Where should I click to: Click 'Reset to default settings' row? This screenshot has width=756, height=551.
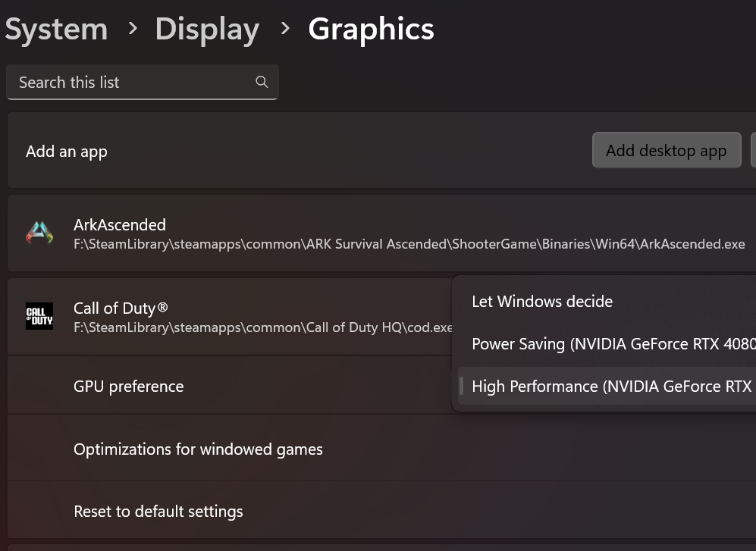click(x=158, y=512)
